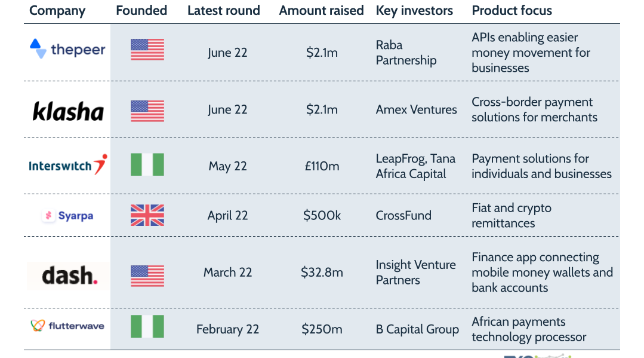Click the Product focus column header

point(511,11)
